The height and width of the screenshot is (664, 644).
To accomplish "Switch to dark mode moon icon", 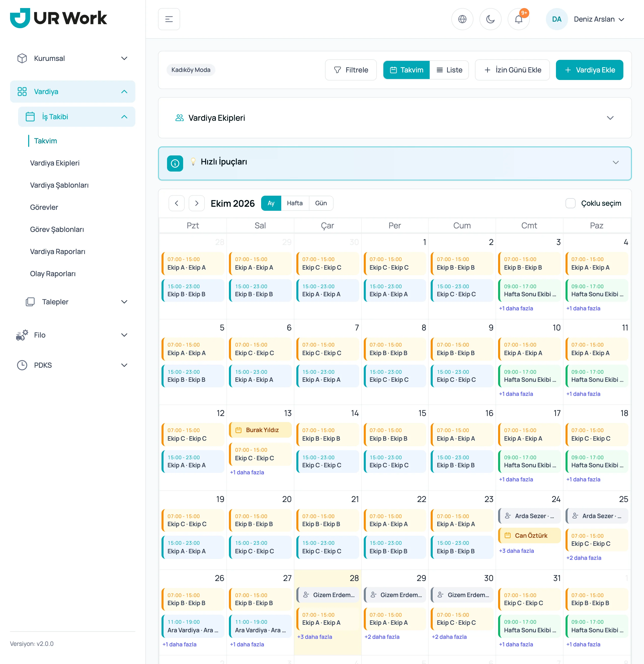I will point(490,19).
